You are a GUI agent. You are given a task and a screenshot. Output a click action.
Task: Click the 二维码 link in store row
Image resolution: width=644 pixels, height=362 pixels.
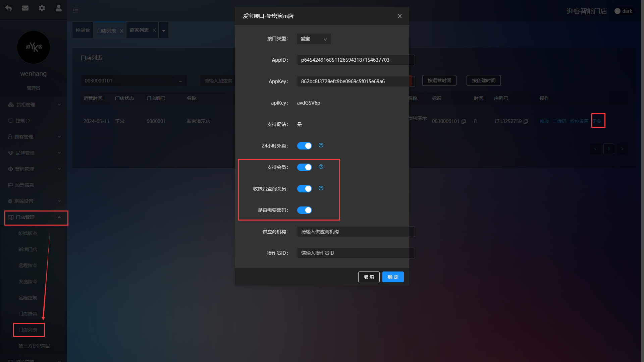pyautogui.click(x=559, y=121)
